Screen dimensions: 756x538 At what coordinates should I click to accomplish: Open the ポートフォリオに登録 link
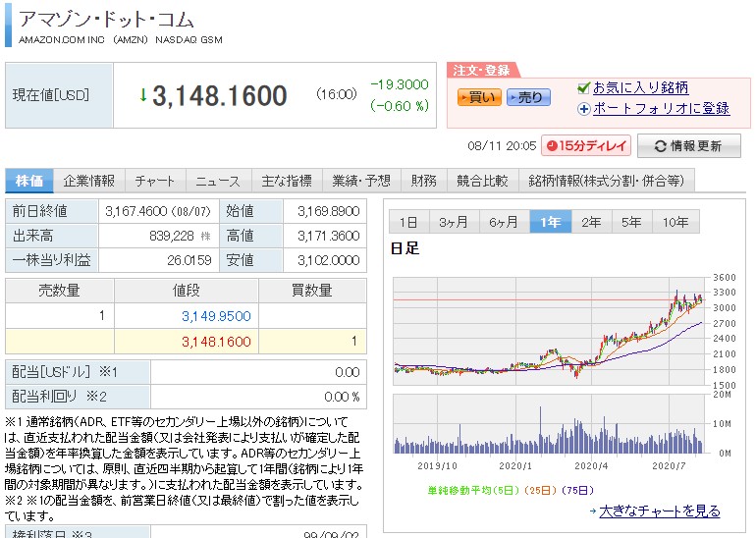661,108
